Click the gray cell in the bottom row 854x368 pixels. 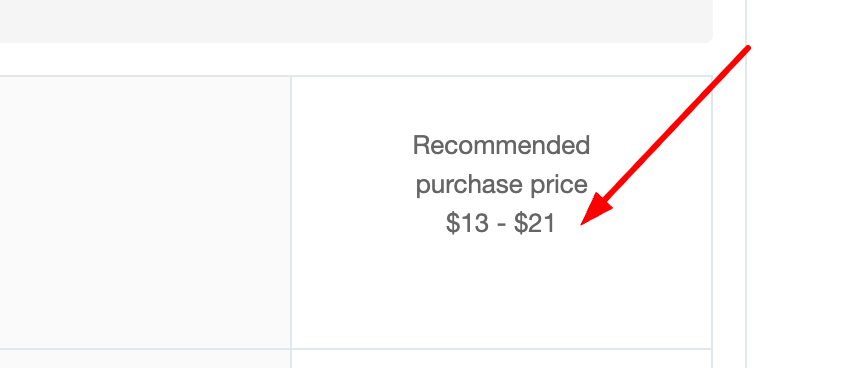pyautogui.click(x=145, y=359)
